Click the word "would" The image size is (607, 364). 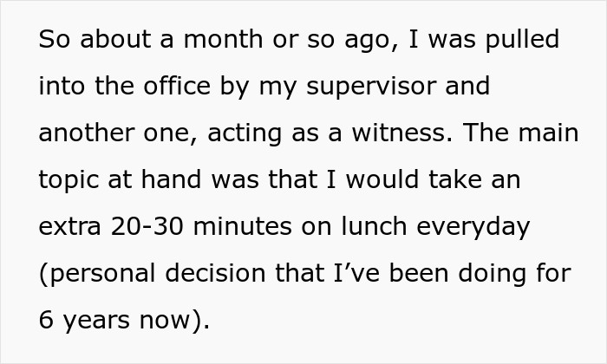click(360, 180)
